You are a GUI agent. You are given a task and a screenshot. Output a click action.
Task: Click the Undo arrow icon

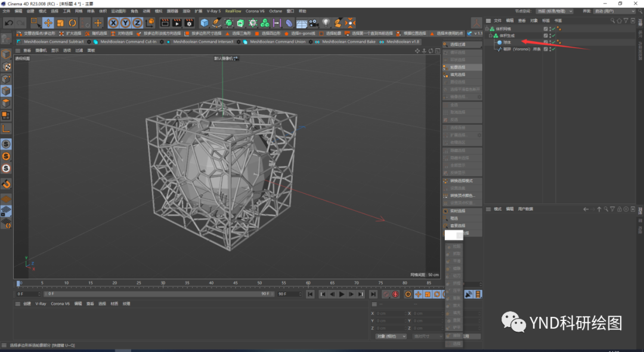click(x=9, y=23)
